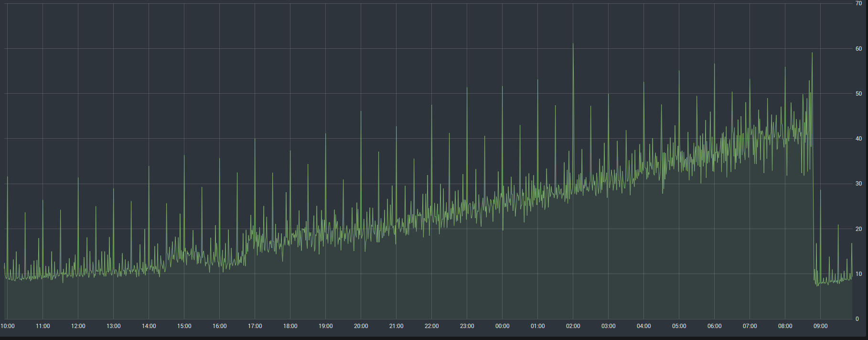Click the 21:00 time axis label

point(396,326)
